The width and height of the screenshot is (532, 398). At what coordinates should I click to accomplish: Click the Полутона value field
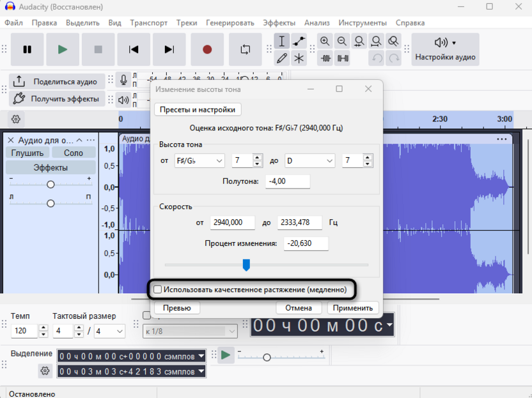coord(287,181)
